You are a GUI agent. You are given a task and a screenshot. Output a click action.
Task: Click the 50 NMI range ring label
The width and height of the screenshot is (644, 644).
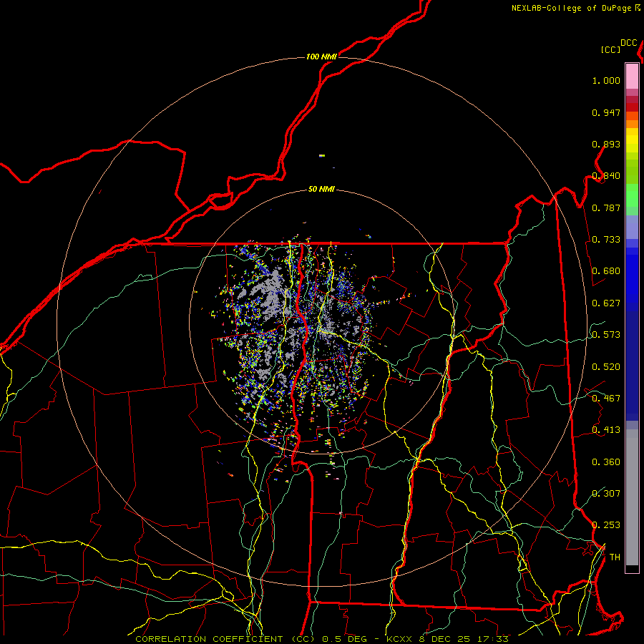(x=321, y=189)
